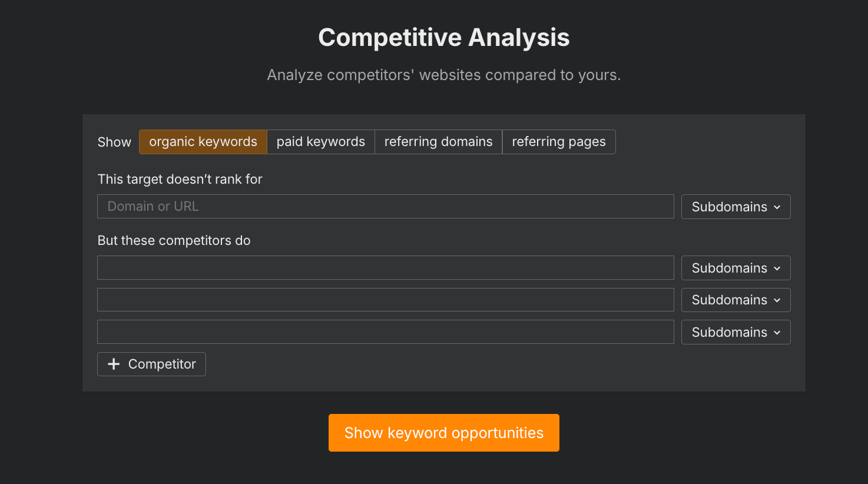Open the referring pages tab
The image size is (868, 484).
pyautogui.click(x=558, y=141)
